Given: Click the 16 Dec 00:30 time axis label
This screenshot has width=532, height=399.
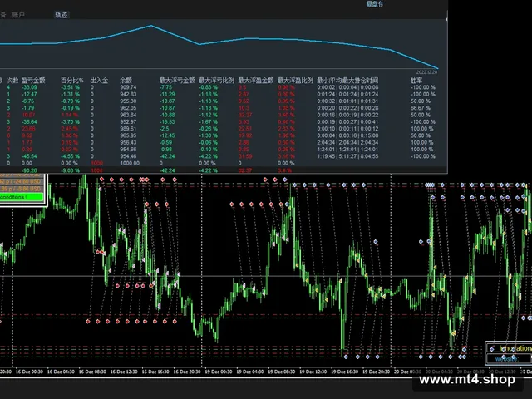Looking at the screenshot, I should point(30,372).
